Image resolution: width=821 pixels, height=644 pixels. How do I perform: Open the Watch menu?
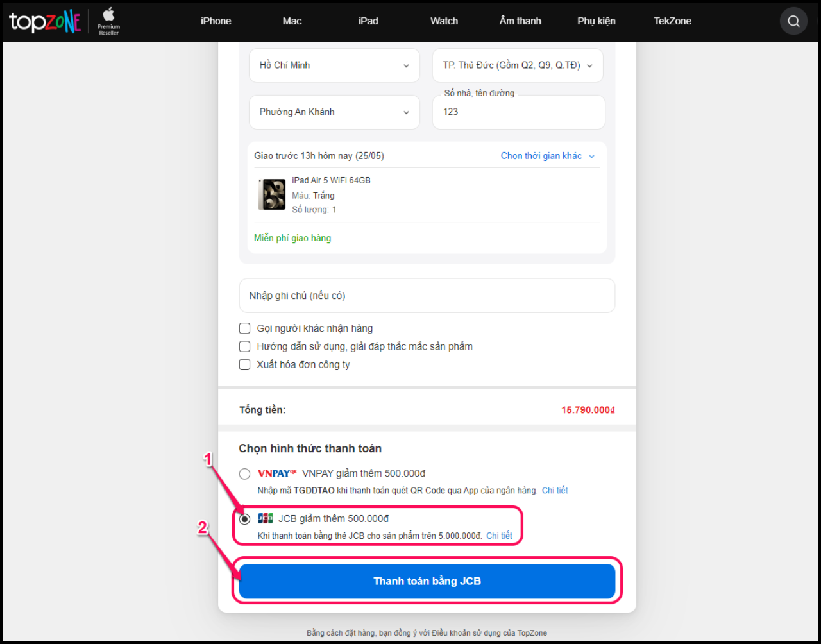[444, 21]
